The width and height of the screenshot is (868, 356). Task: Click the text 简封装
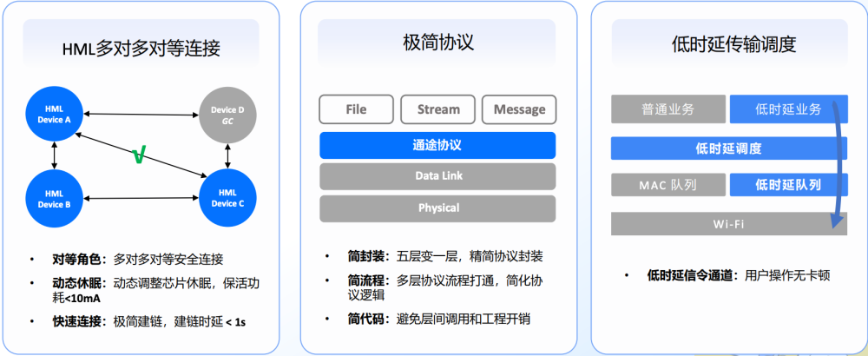[365, 256]
